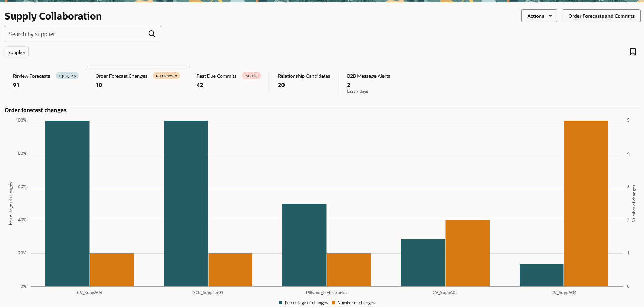Click the bookmark saved-search icon
This screenshot has height=307, width=644.
tap(632, 52)
